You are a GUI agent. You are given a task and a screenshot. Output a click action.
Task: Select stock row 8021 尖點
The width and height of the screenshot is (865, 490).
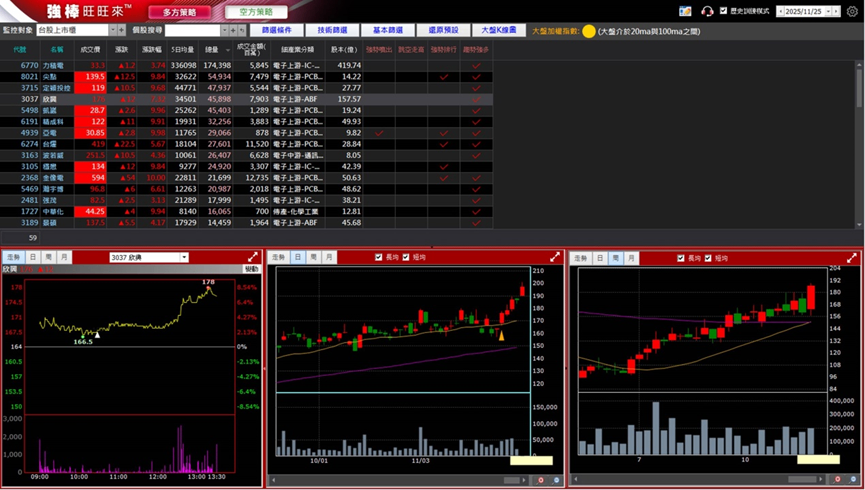[x=246, y=77]
